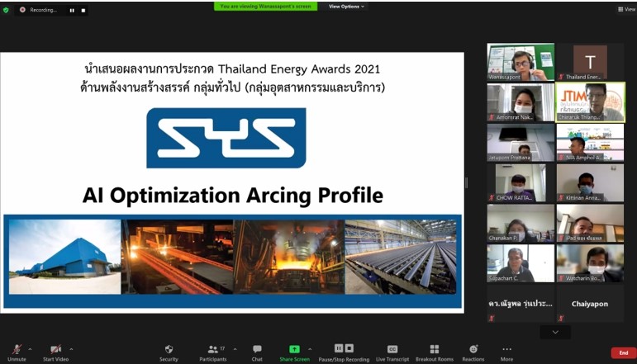Screen dimensions: 637x364
Task: Select Supachart C. video thumbnail
Action: (x=521, y=263)
